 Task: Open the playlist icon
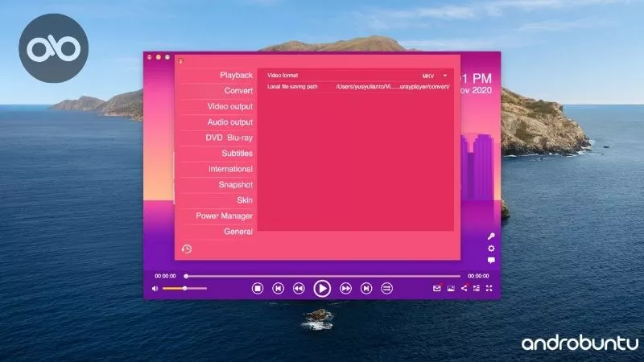(477, 288)
